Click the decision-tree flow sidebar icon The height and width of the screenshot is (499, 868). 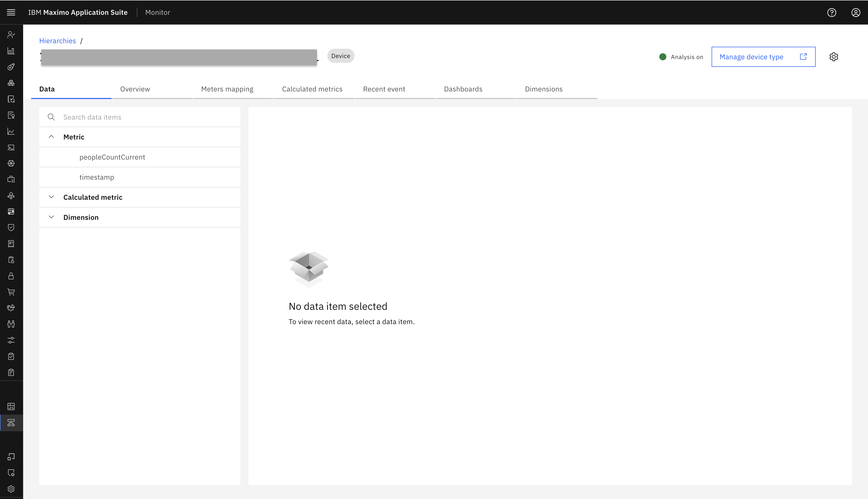click(x=11, y=195)
